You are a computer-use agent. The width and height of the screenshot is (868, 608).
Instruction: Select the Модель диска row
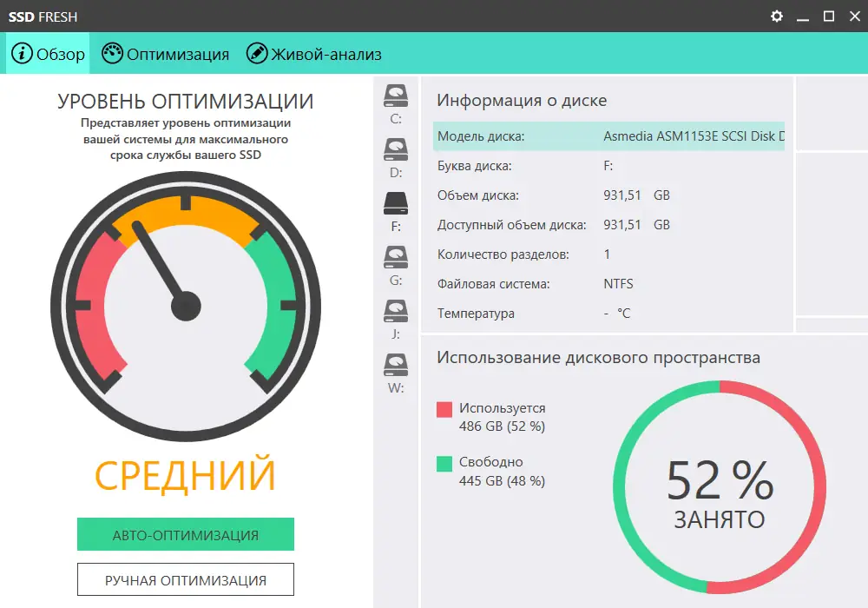click(x=608, y=136)
